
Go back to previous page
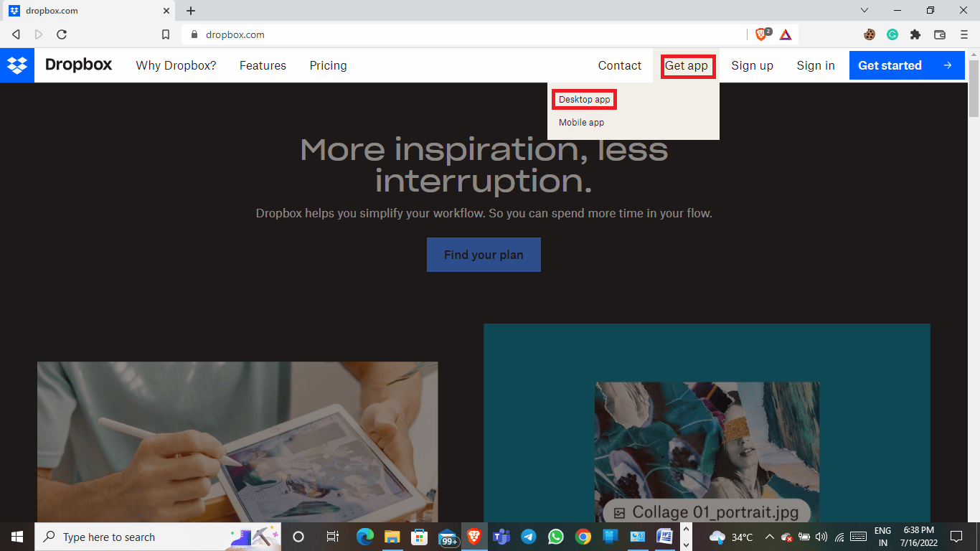(x=16, y=34)
